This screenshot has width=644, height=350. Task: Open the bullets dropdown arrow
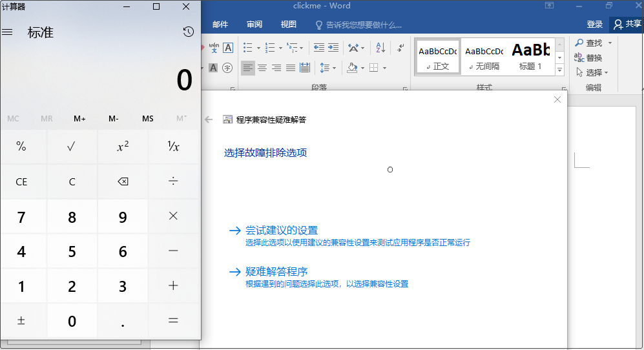tap(258, 48)
